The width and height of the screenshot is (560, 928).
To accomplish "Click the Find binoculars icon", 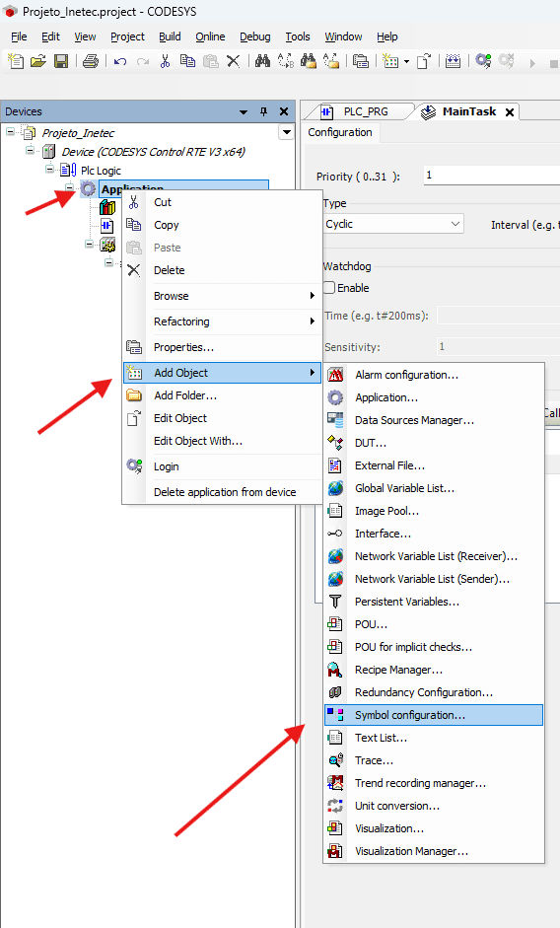I will pyautogui.click(x=262, y=61).
